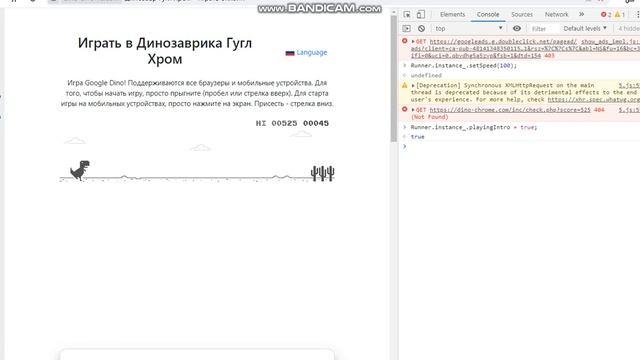This screenshot has width=640, height=360.
Task: Click the HI 00525 score display
Action: (x=277, y=123)
